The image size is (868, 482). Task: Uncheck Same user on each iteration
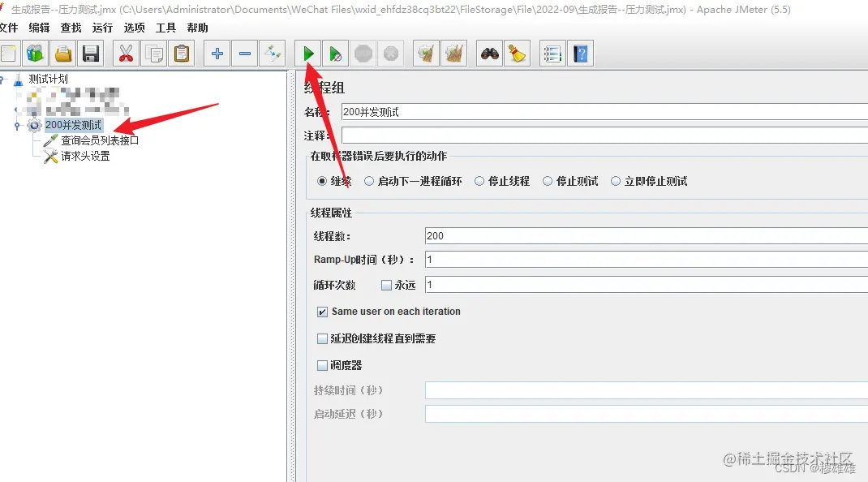click(322, 312)
